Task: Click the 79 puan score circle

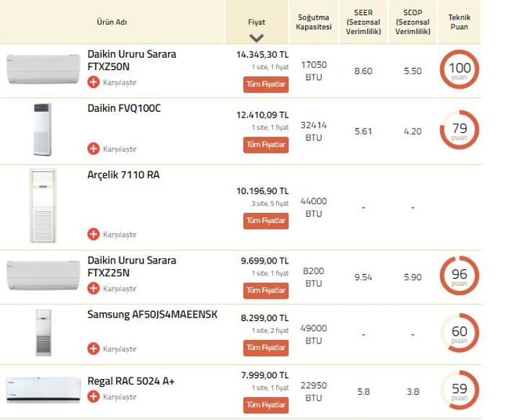Action: pyautogui.click(x=459, y=131)
